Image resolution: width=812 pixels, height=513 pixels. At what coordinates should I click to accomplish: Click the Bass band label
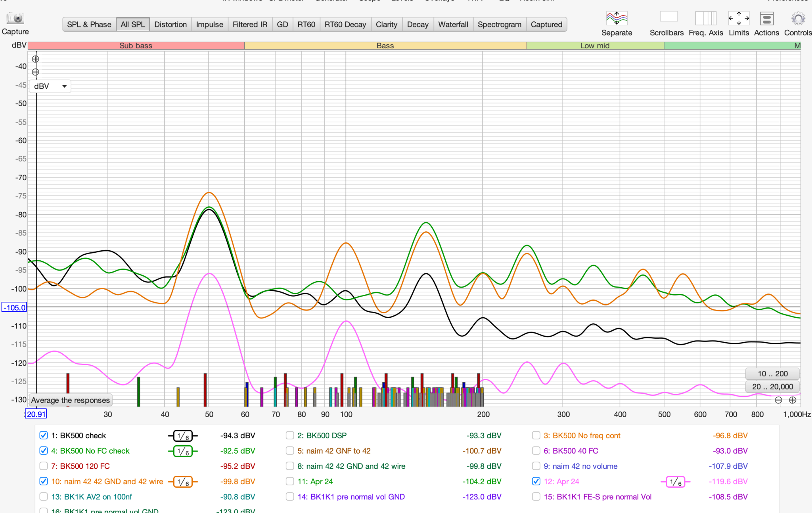[385, 46]
